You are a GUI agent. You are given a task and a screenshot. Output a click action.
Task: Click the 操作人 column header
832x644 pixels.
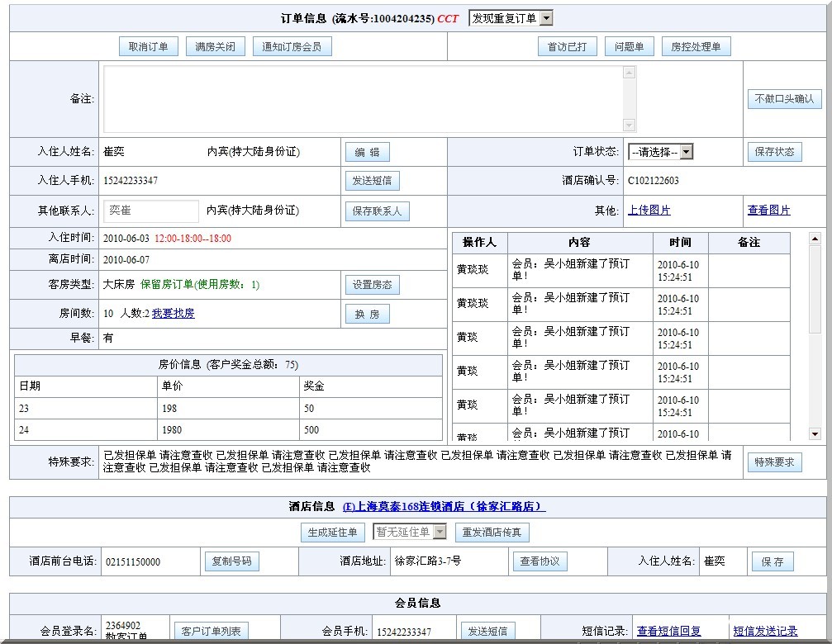click(480, 242)
